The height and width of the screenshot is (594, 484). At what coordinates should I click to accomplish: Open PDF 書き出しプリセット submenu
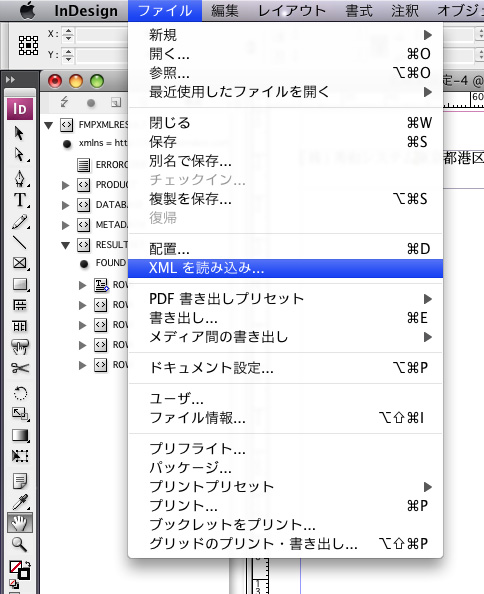pos(286,299)
